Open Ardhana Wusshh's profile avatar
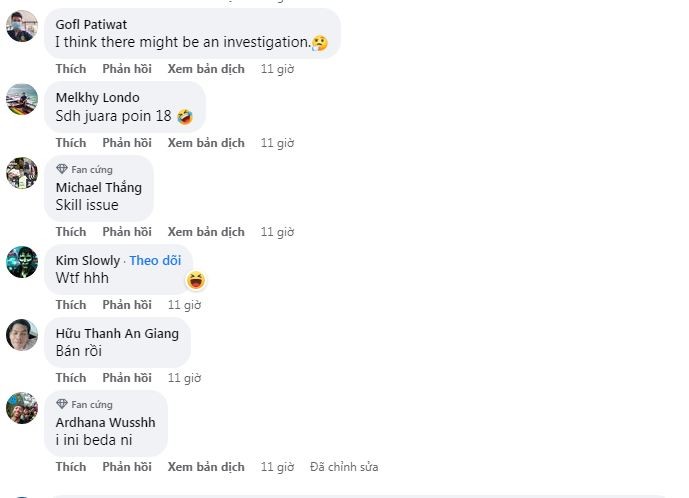Image resolution: width=689 pixels, height=498 pixels. 22,408
